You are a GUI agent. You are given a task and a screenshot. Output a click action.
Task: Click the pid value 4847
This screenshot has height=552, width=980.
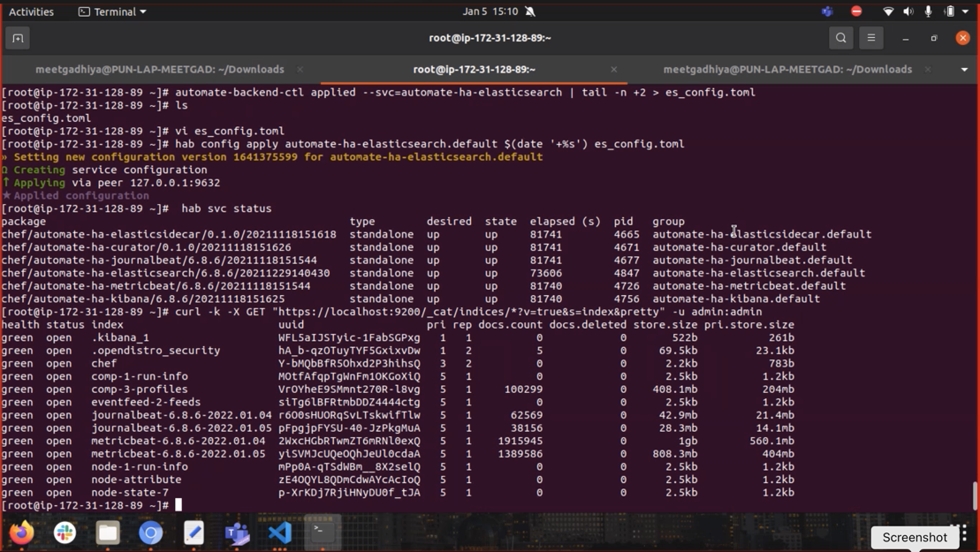(x=627, y=273)
